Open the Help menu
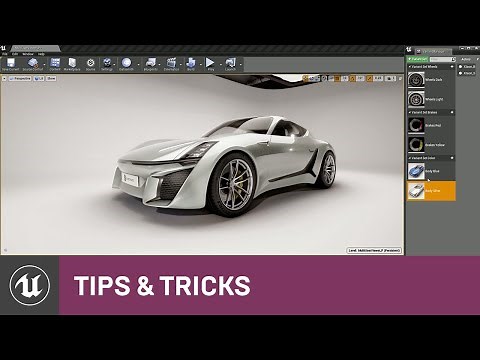The height and width of the screenshot is (360, 480). point(41,54)
